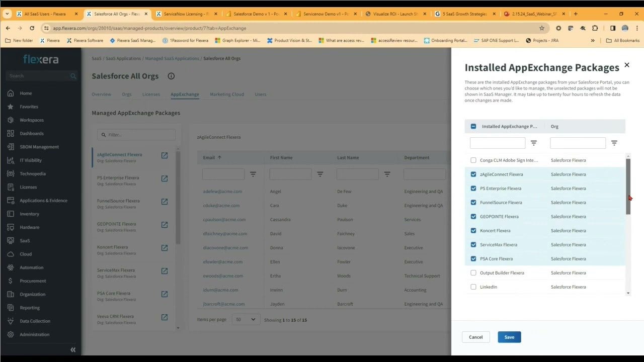Open external link icon for GEOPOINTE Flexera

click(165, 225)
